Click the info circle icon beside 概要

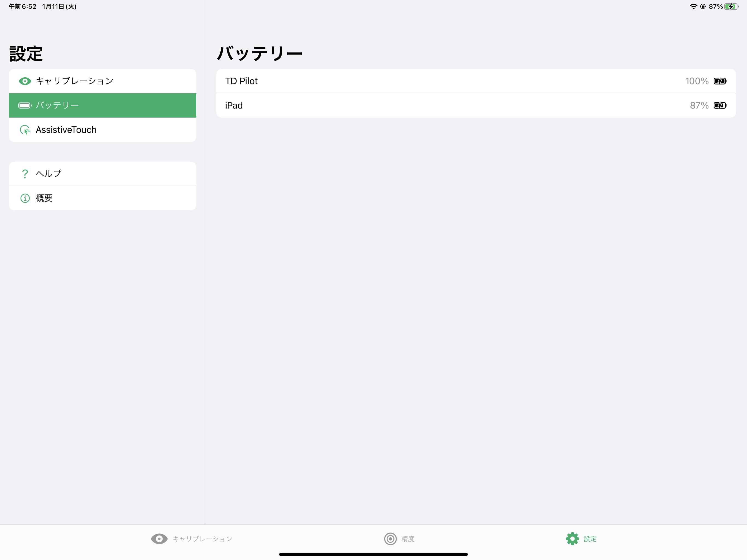[25, 198]
